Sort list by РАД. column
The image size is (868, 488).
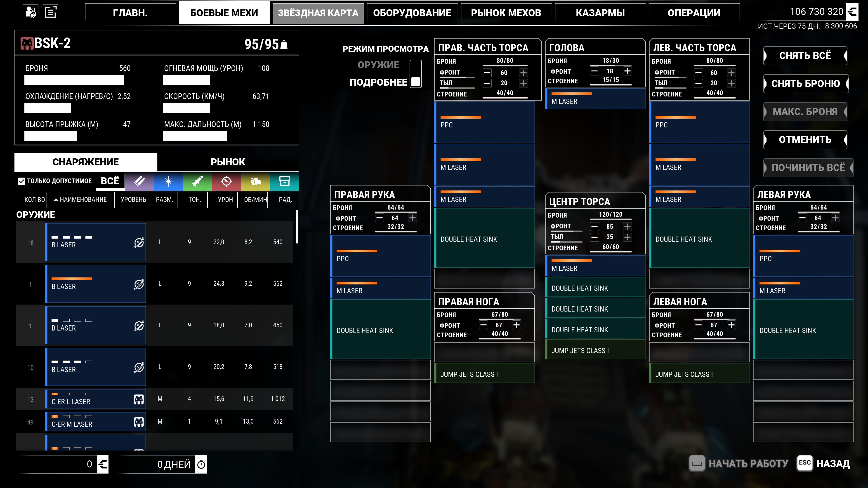[285, 200]
